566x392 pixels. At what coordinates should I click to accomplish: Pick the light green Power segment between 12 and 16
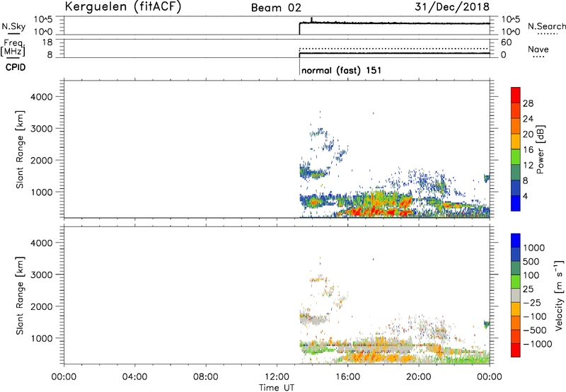516,157
